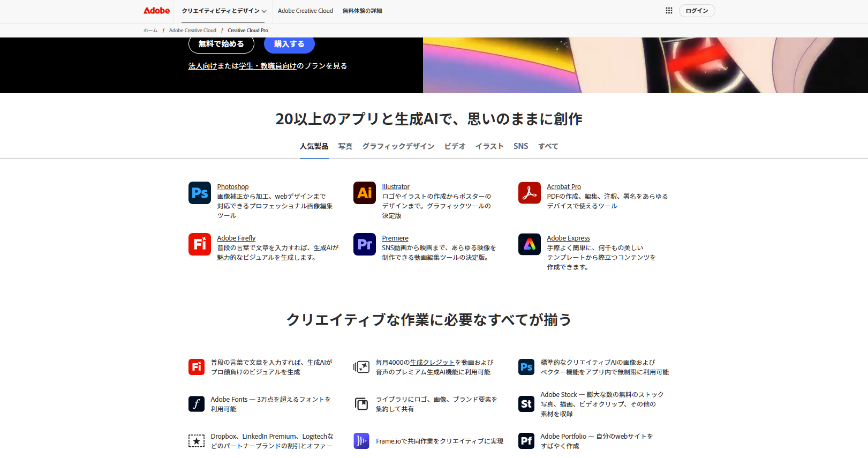Select the 写真 tab

[345, 146]
